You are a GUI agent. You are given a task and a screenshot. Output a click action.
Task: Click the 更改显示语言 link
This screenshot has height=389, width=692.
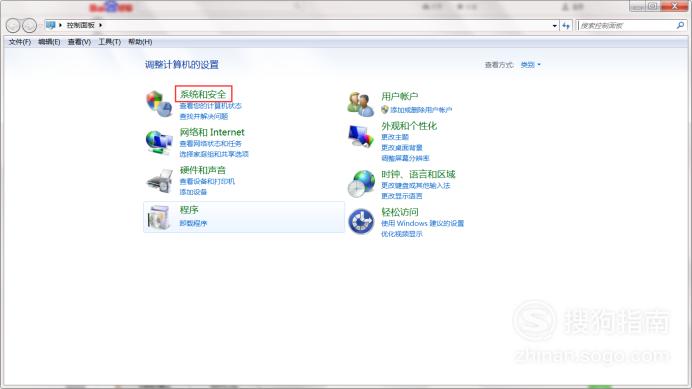click(402, 196)
